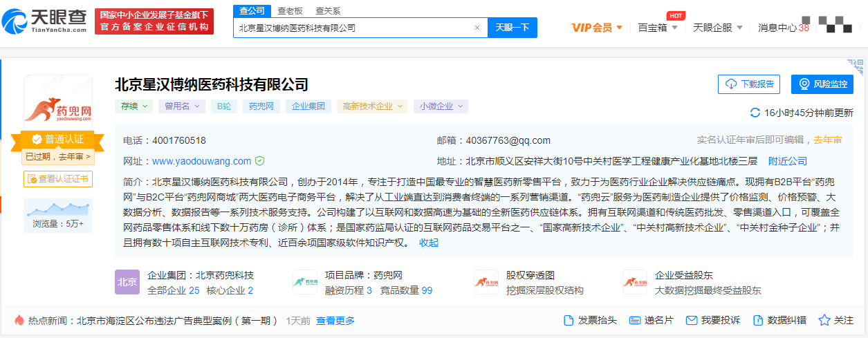This screenshot has height=338, width=868.
Task: Open 消息中心 with 38 notifications
Action: (x=783, y=28)
